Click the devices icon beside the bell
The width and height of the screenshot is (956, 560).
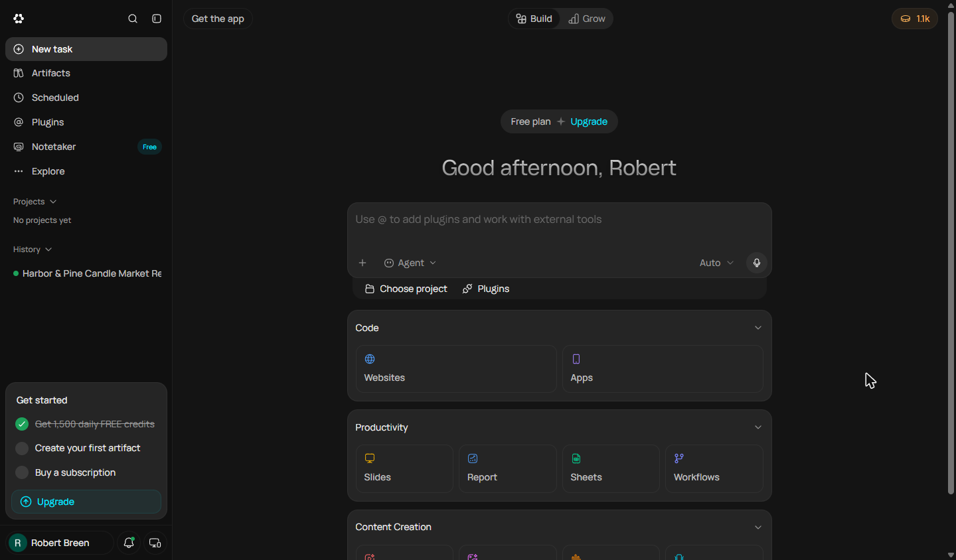pyautogui.click(x=155, y=543)
